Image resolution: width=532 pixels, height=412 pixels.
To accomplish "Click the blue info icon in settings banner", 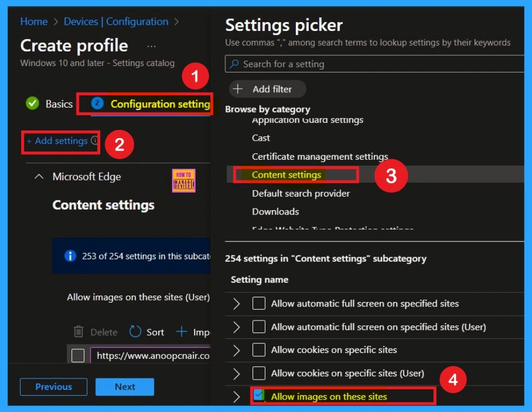I will point(70,256).
